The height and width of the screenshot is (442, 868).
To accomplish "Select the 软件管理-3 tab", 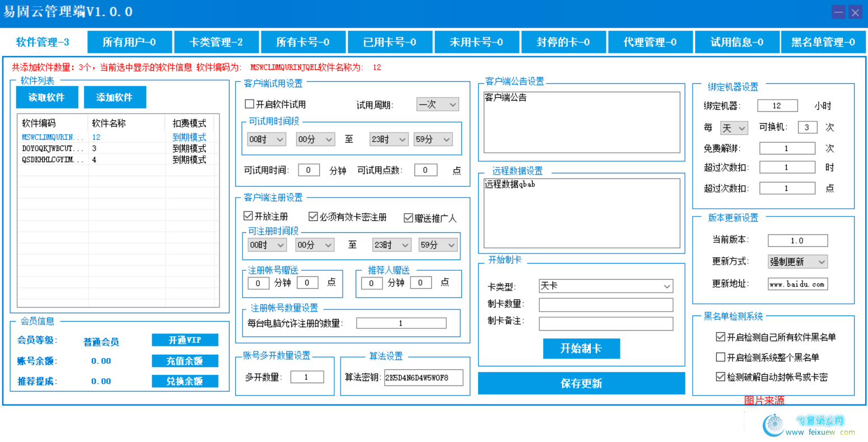I will (43, 42).
